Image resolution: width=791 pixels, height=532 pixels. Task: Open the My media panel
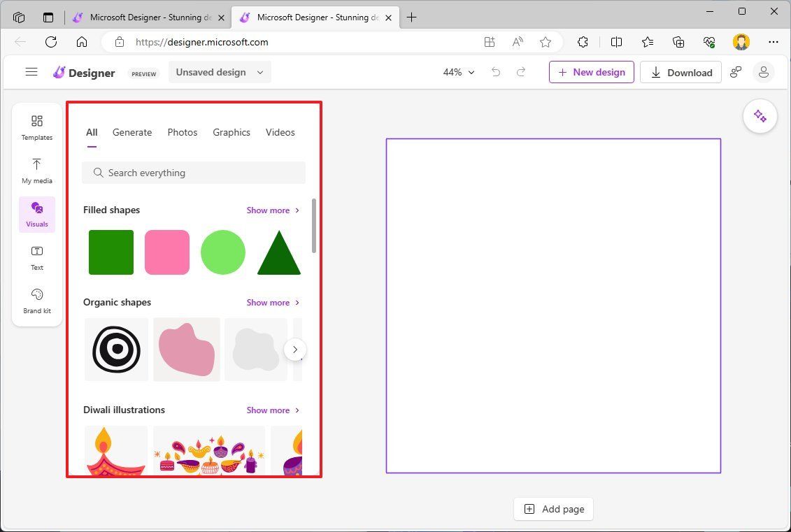36,171
